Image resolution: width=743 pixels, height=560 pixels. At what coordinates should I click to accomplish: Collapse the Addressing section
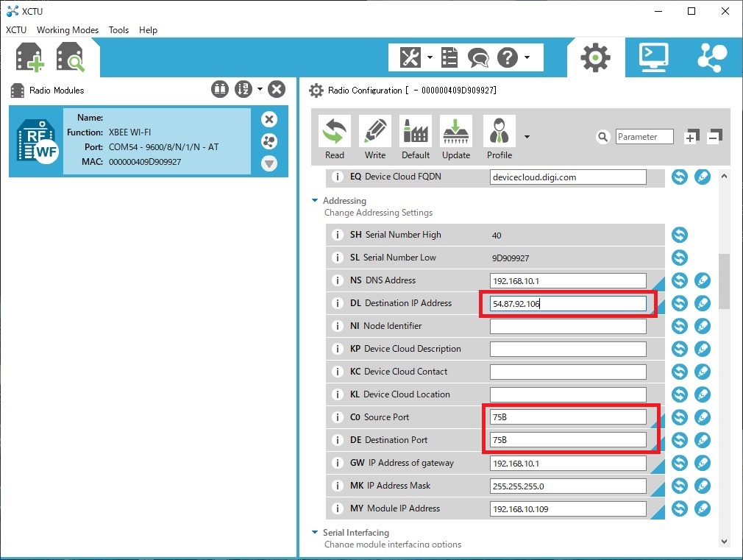click(315, 201)
